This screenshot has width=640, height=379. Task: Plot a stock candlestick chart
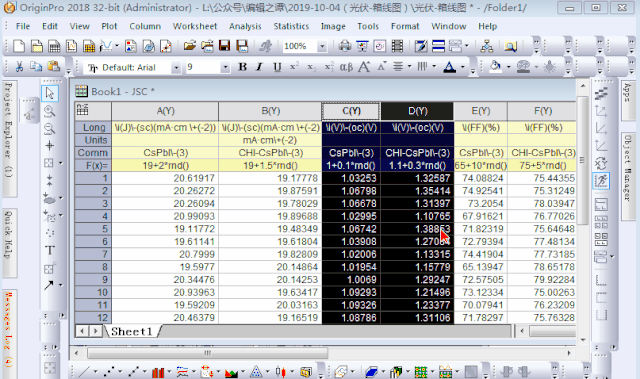tap(280, 372)
